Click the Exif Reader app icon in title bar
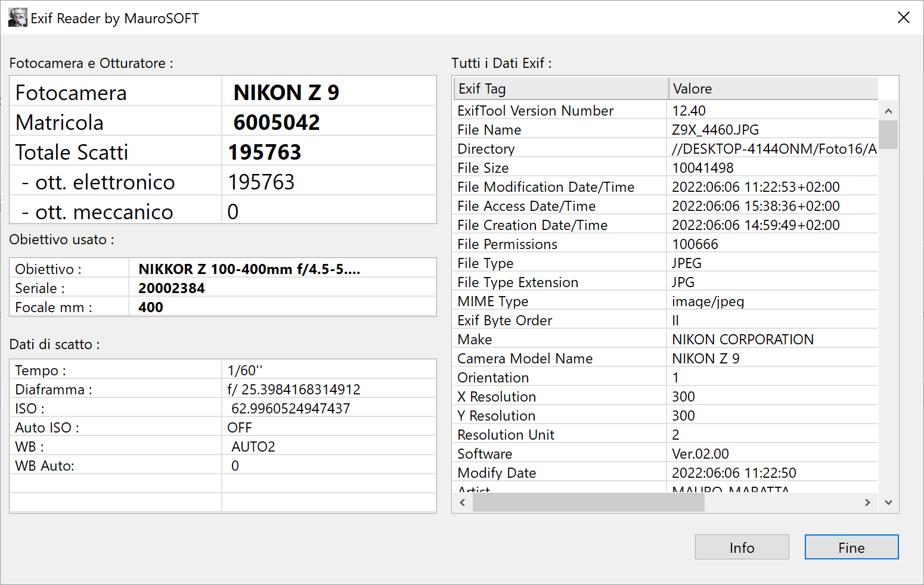Viewport: 924px width, 585px height. [x=17, y=18]
